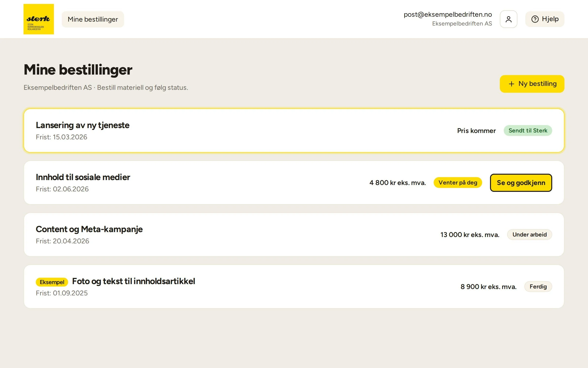Click the Hjelp question mark icon

pyautogui.click(x=535, y=19)
